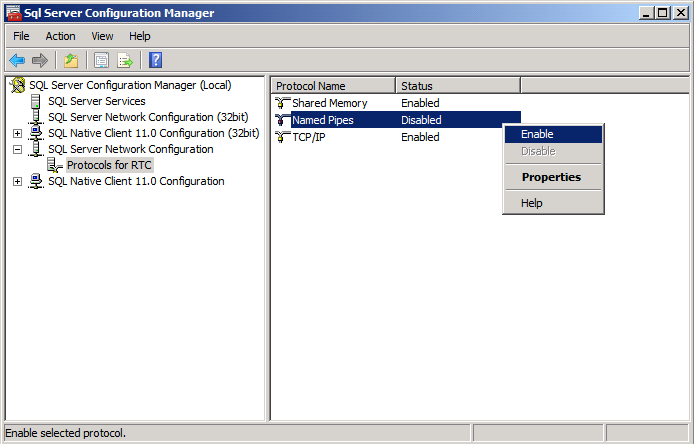Click the Protocols for RTC icon
Screen dimensions: 694x444
(x=54, y=165)
